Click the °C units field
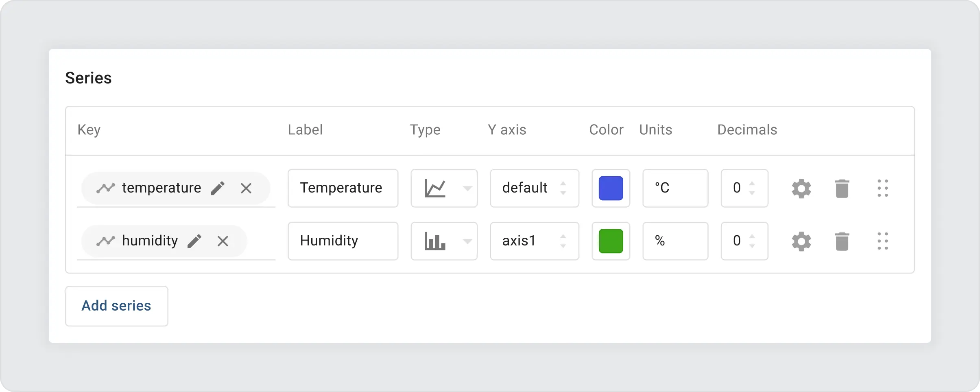Viewport: 980px width, 392px height. click(x=675, y=188)
